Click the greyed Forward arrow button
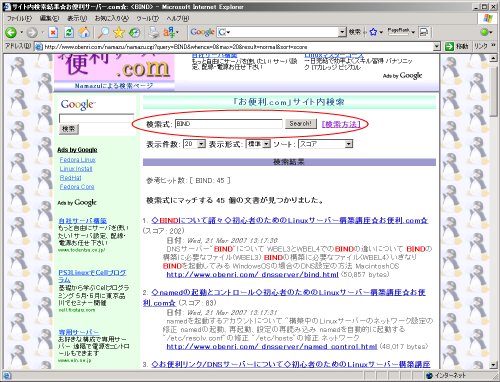This screenshot has width=500, height=382. (x=32, y=32)
